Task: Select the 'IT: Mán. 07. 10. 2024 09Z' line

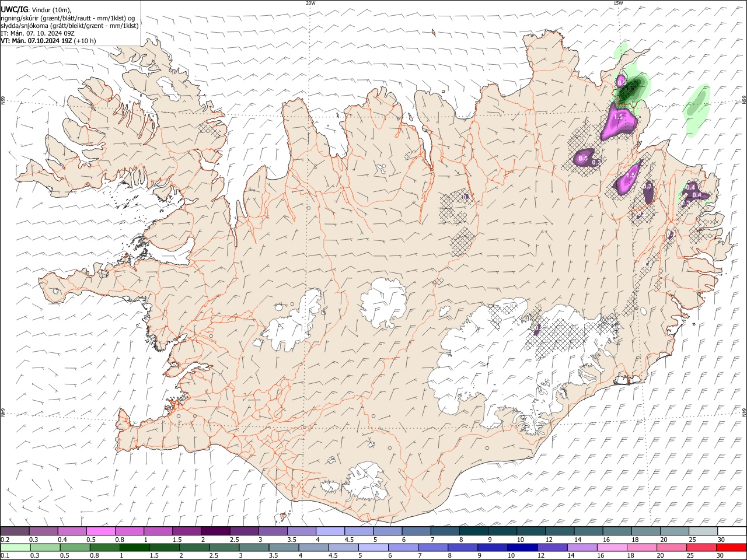Action: [38, 33]
